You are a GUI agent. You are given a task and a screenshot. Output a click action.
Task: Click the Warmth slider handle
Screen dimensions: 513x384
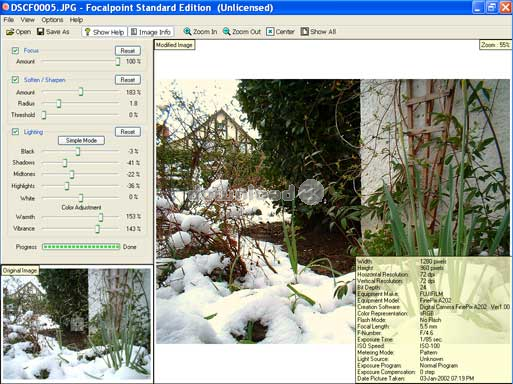click(x=101, y=217)
